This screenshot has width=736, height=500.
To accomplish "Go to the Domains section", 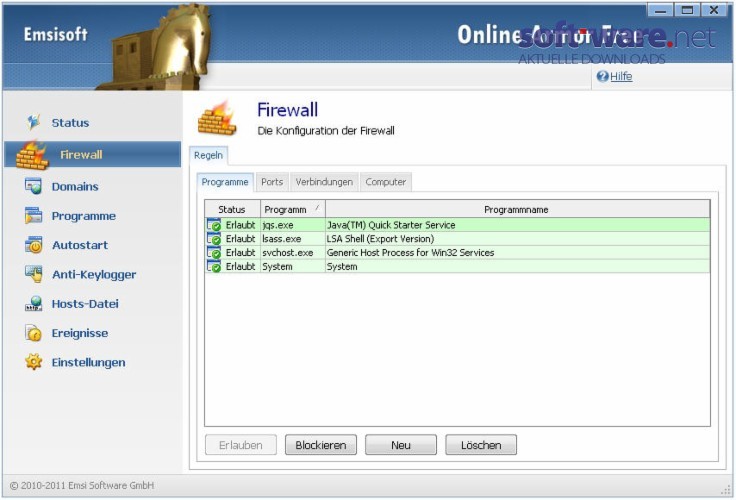I will coord(75,187).
